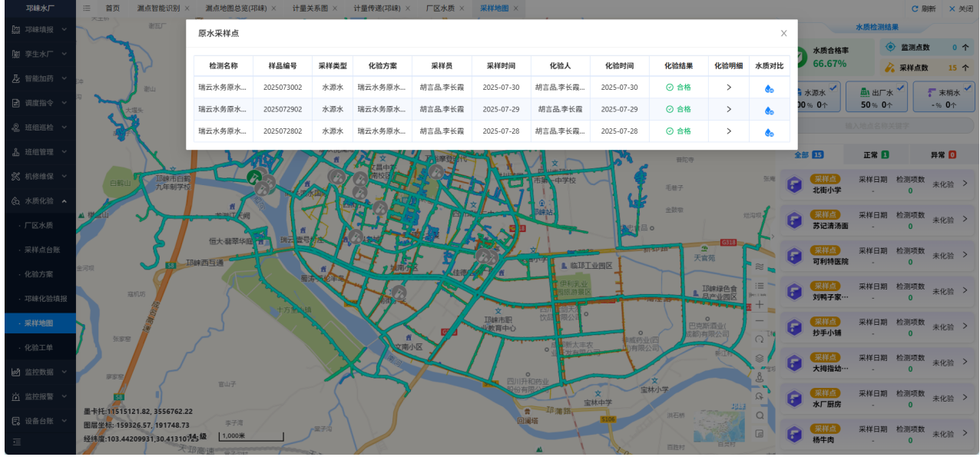Screen dimensions: 980x457
Task: Toggle the 水源水 checkbox
Action: pyautogui.click(x=834, y=88)
